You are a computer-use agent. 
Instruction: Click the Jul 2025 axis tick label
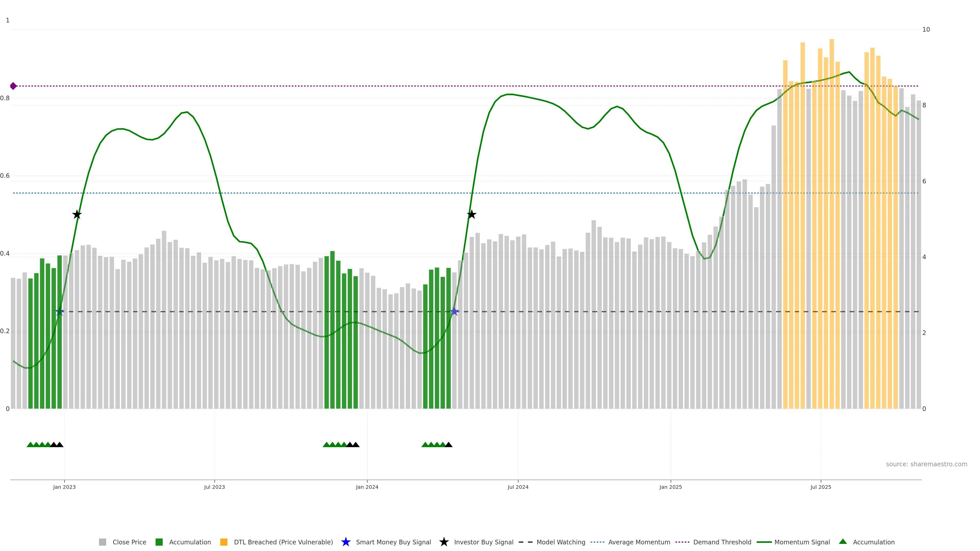(820, 487)
